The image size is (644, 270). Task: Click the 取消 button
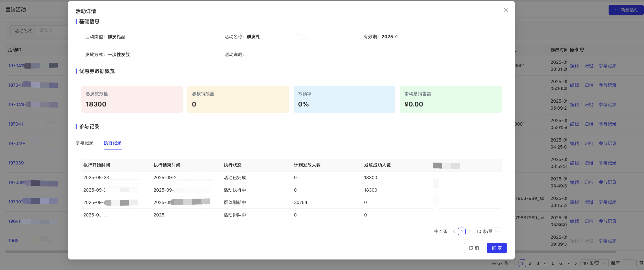click(474, 248)
